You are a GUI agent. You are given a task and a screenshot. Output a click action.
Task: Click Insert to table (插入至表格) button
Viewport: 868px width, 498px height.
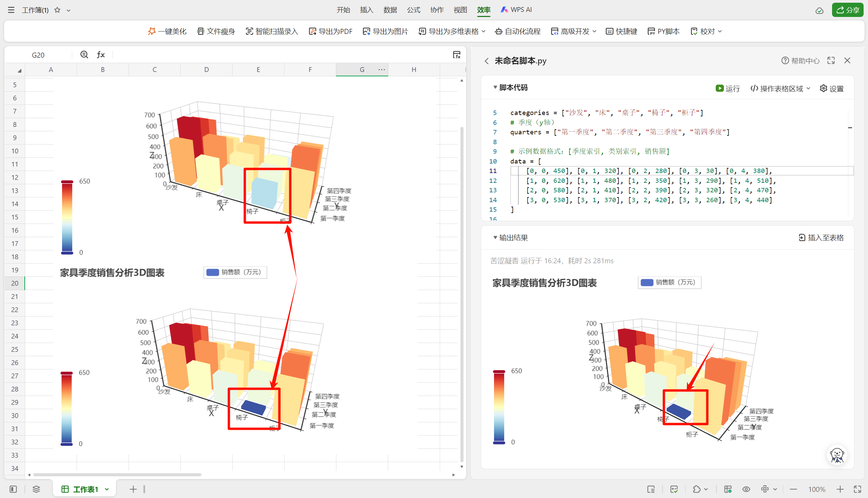(x=821, y=238)
